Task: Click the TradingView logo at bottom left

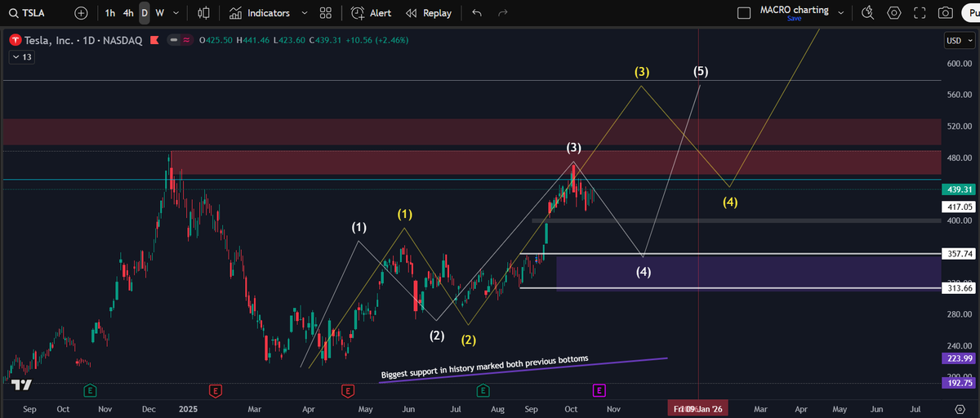Action: pos(22,385)
